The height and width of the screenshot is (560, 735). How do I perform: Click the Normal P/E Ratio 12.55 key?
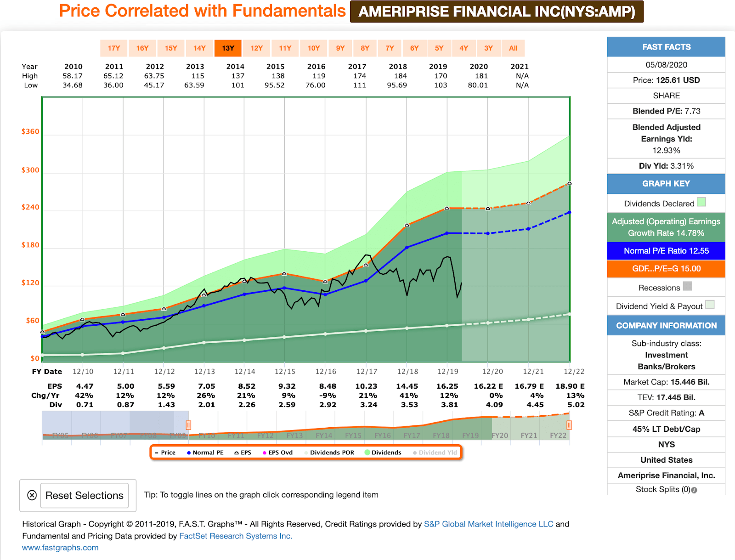666,251
